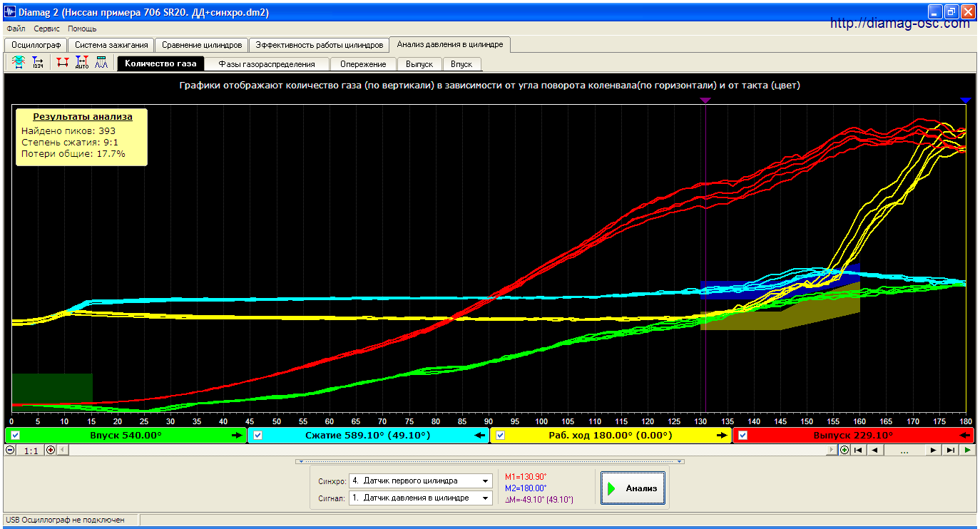Image resolution: width=980 pixels, height=529 pixels.
Task: Open the Выпуск sub-tab
Action: (x=419, y=64)
